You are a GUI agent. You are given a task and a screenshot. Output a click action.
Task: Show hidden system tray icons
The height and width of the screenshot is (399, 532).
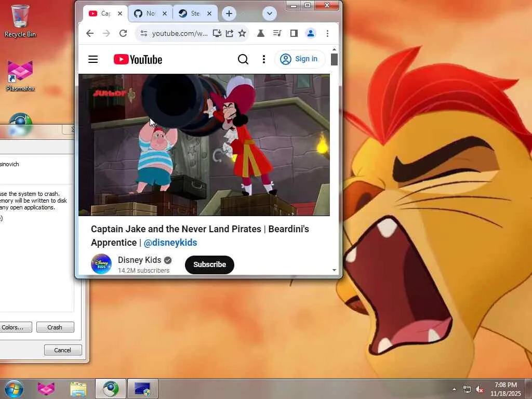tap(454, 389)
